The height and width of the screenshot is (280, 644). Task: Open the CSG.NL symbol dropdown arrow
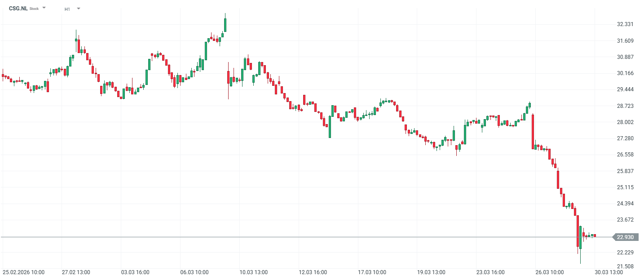[x=44, y=8]
